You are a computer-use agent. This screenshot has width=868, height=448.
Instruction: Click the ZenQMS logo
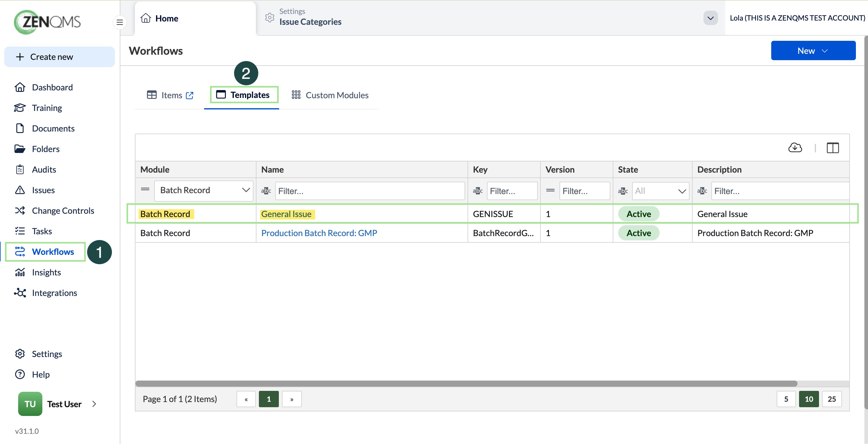tap(47, 22)
